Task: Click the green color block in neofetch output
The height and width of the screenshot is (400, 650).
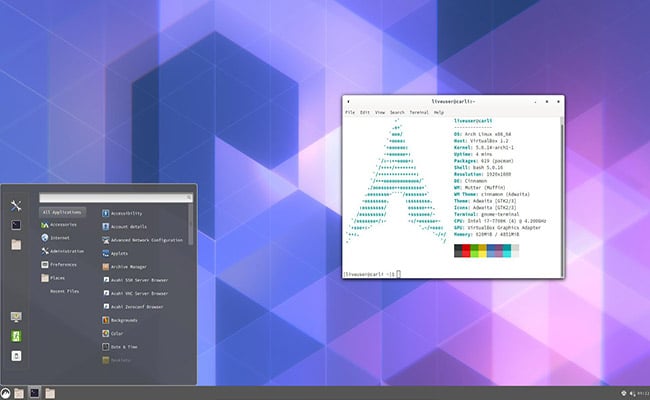Action: (x=474, y=250)
